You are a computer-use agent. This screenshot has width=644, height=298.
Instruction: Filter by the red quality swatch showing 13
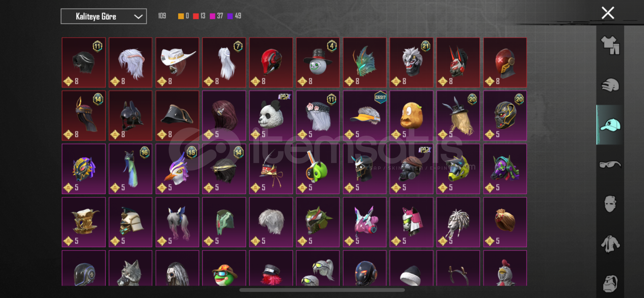(x=199, y=16)
